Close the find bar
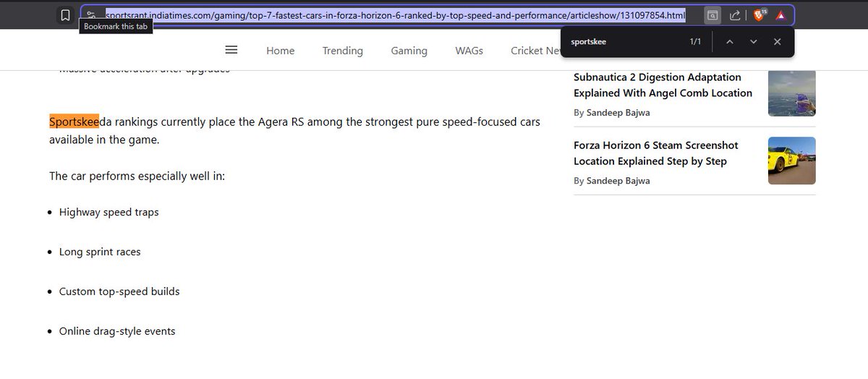Screen dimensions: 868x379 (x=777, y=42)
